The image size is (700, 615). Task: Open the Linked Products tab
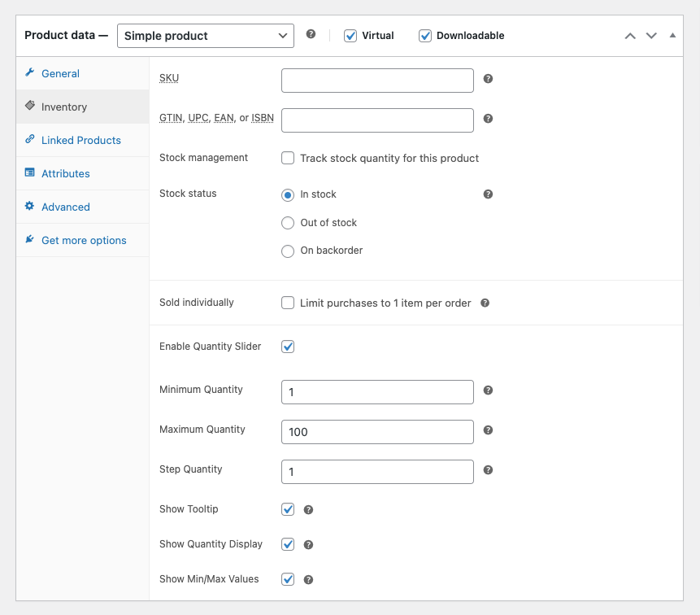tap(80, 140)
